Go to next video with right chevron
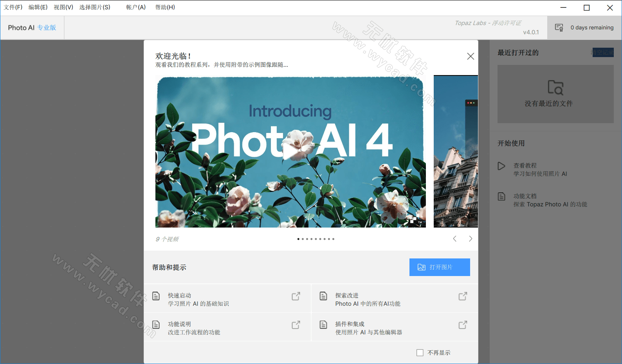Viewport: 622px width, 364px height. (x=471, y=239)
